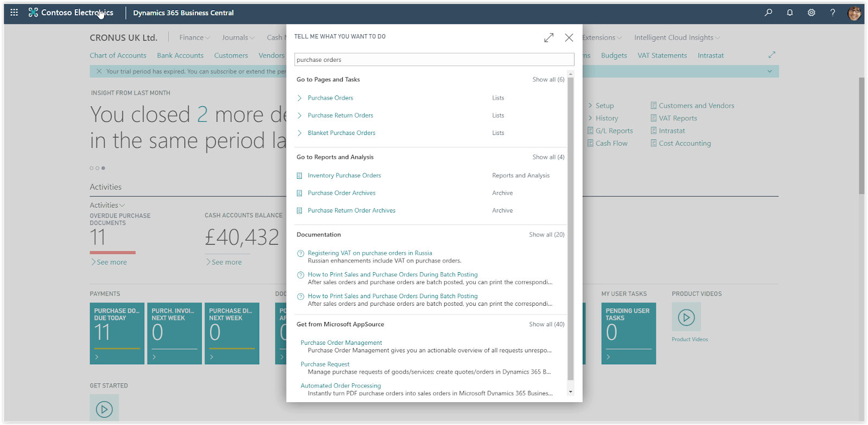Click the Cash Flow report icon
The width and height of the screenshot is (868, 425).
[x=591, y=143]
